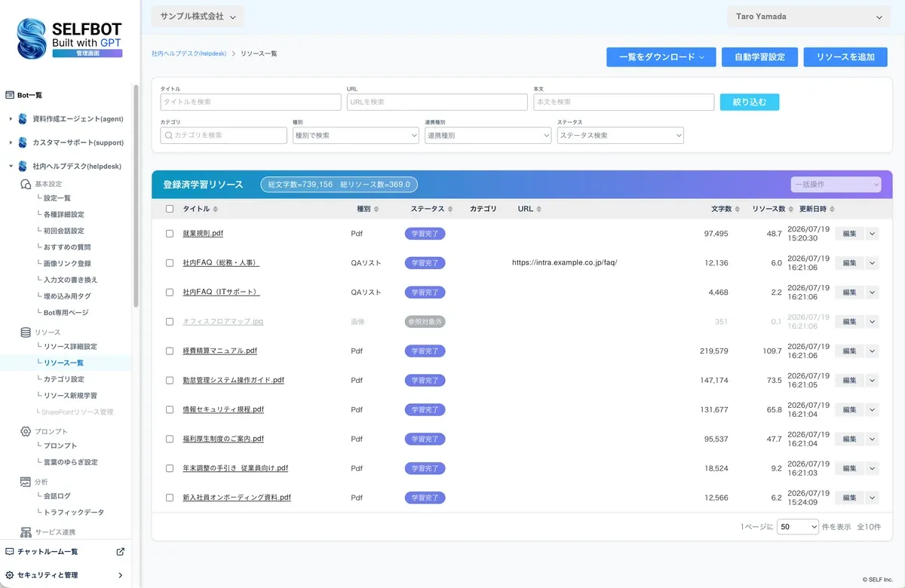Open the 種別で検索 dropdown

click(x=356, y=136)
